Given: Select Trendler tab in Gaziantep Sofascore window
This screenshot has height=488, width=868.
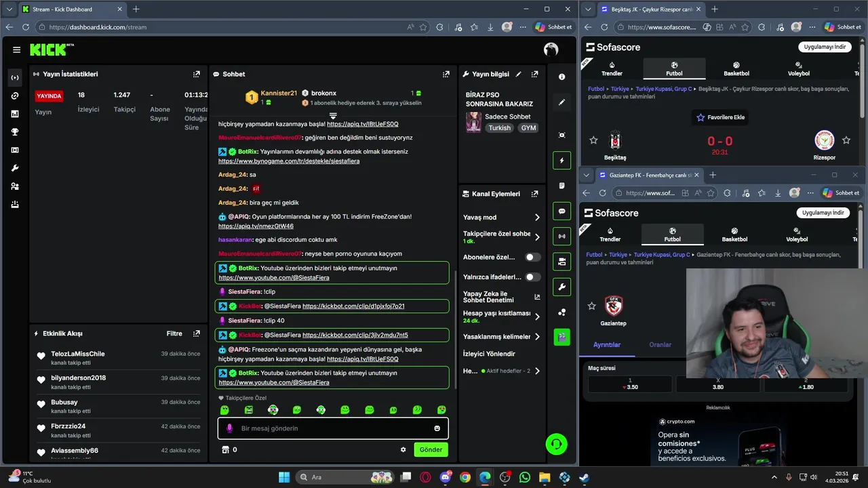Looking at the screenshot, I should click(x=610, y=235).
